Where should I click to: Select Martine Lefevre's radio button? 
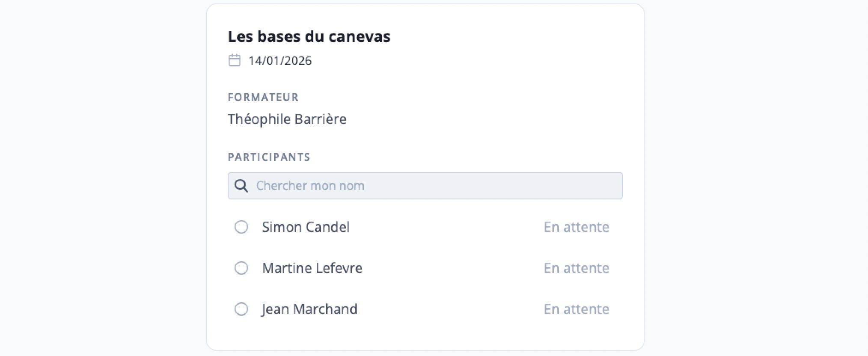pos(241,268)
